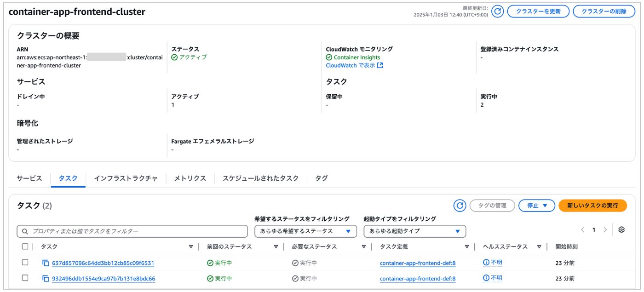Open the あらゆる起動タイプ dropdown
The image size is (644, 292).
pos(414,231)
